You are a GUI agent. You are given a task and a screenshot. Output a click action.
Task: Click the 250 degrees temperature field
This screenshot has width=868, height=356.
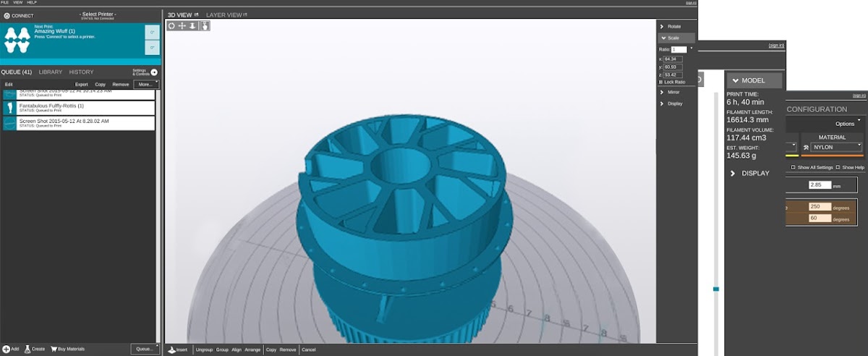pyautogui.click(x=820, y=207)
